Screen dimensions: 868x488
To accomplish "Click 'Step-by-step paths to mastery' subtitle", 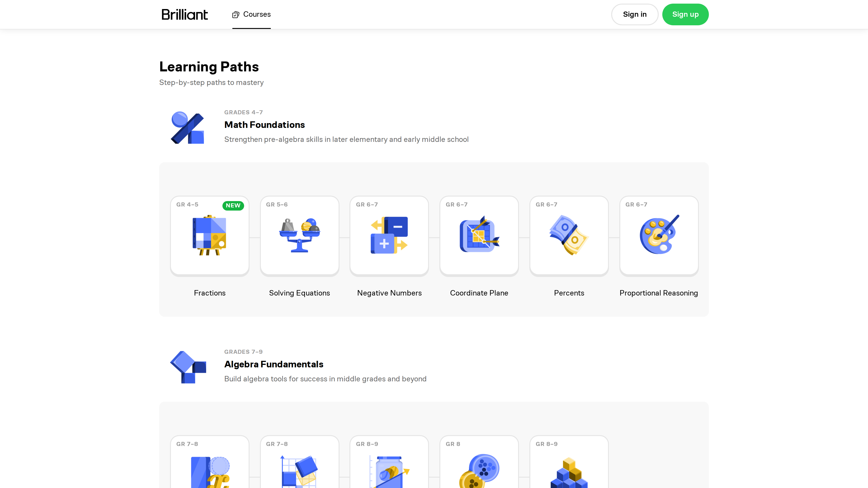I will (x=211, y=82).
